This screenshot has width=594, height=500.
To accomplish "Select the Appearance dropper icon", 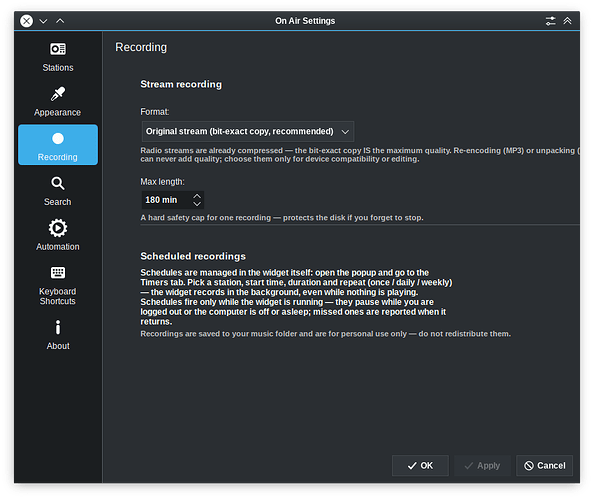I will [x=58, y=94].
